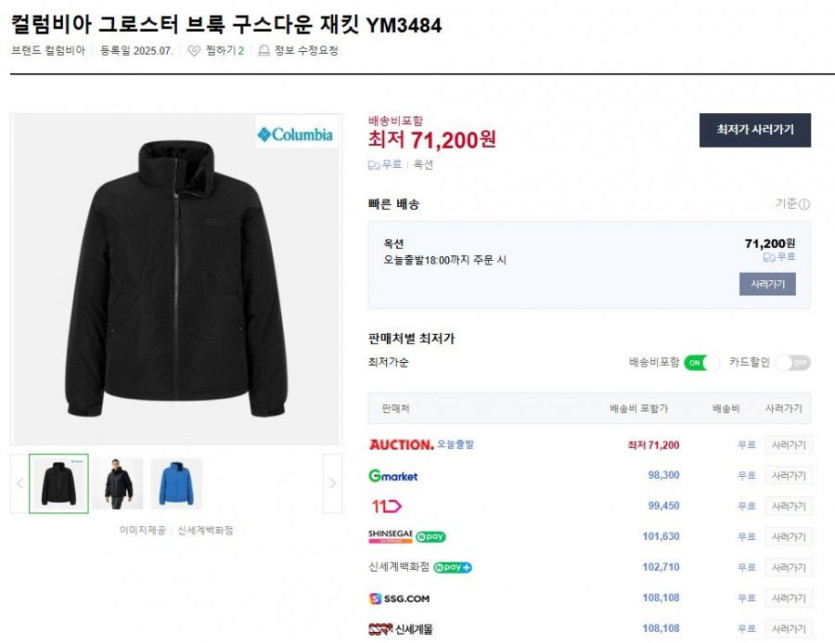Open the fast delivery criteria info icon
This screenshot has width=835, height=643.
tap(804, 204)
